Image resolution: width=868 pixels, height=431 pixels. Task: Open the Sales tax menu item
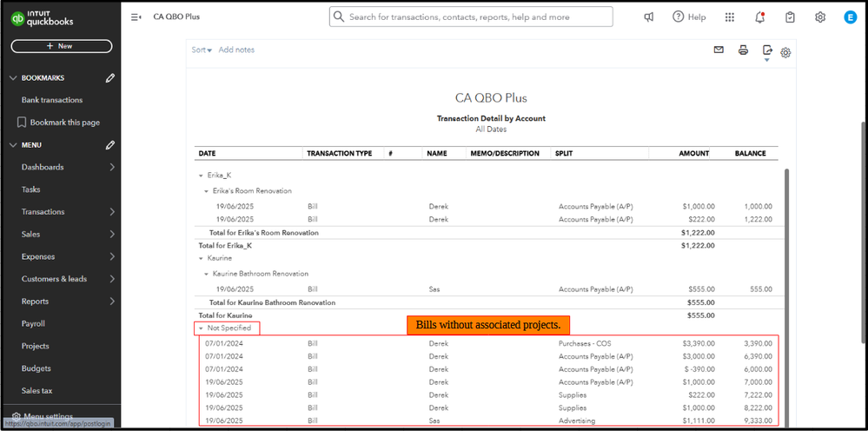pyautogui.click(x=37, y=391)
